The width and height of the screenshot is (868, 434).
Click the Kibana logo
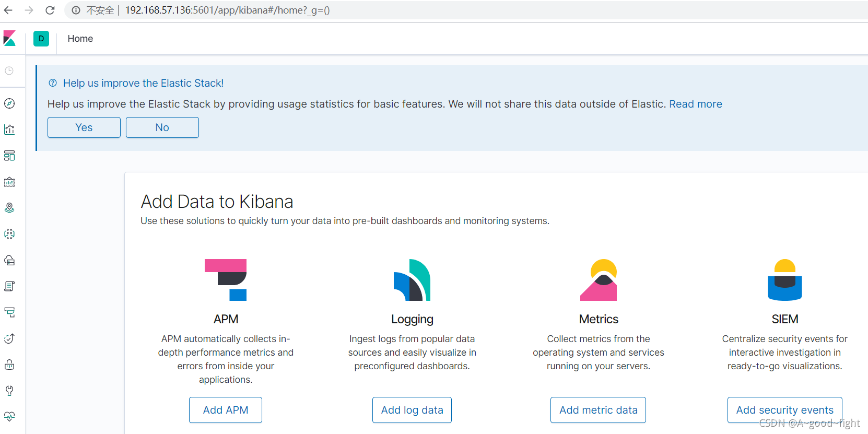click(x=9, y=38)
